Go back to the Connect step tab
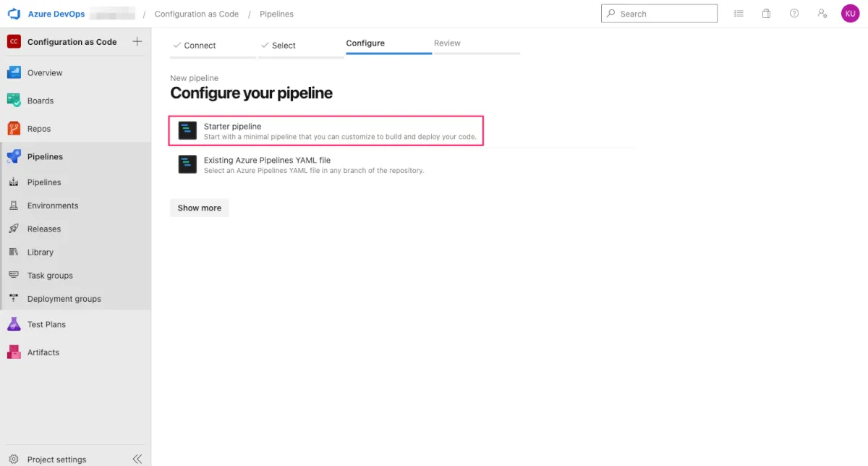868x466 pixels. point(200,46)
